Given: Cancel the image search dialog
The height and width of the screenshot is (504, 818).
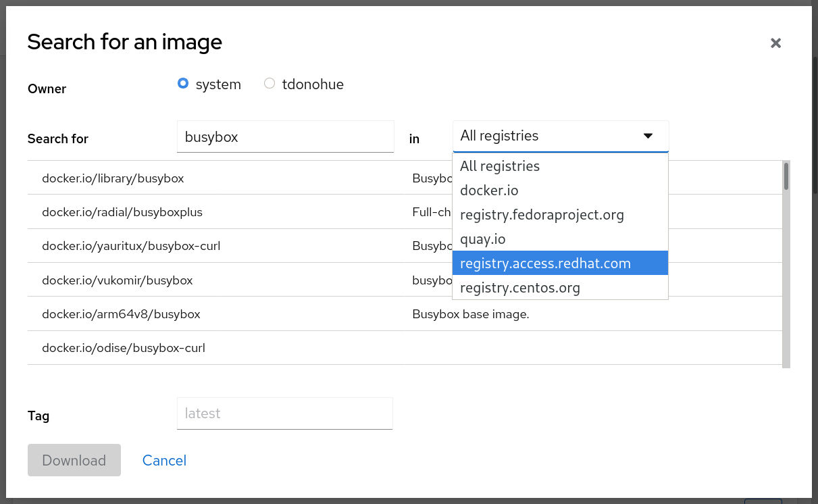Looking at the screenshot, I should pyautogui.click(x=164, y=460).
